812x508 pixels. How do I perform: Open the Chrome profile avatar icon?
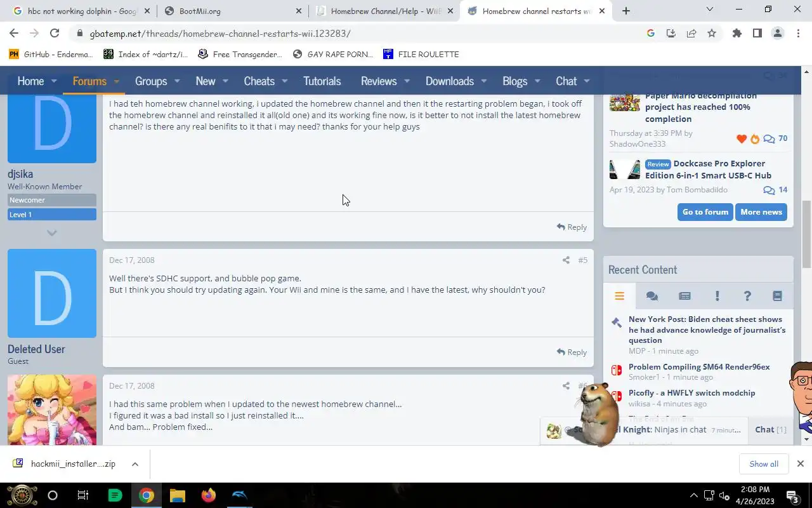[777, 33]
